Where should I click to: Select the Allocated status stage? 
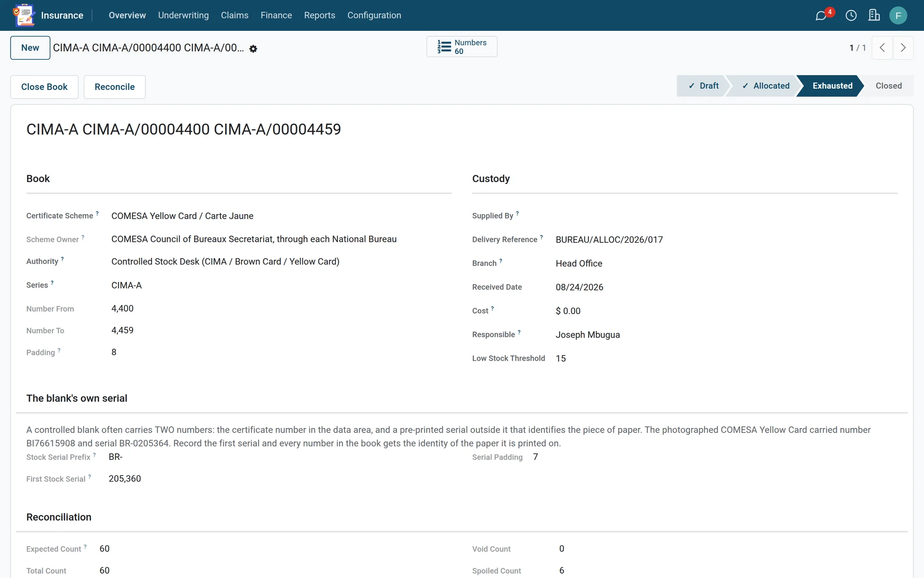[x=765, y=86]
